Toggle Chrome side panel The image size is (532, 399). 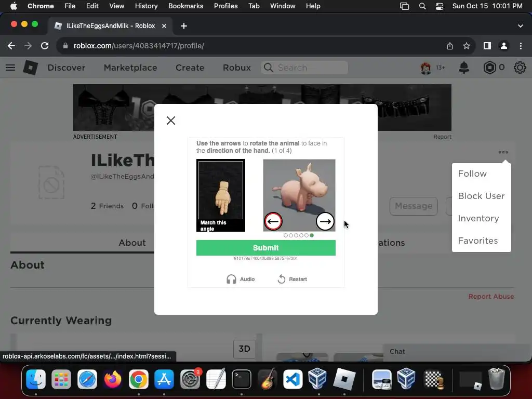[x=487, y=46]
